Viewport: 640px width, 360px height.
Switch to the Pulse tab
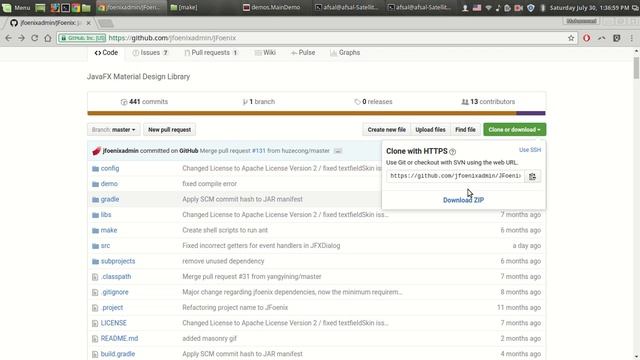point(303,53)
